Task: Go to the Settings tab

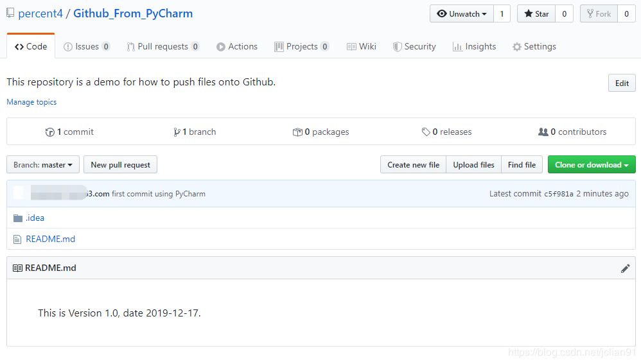Action: (534, 47)
